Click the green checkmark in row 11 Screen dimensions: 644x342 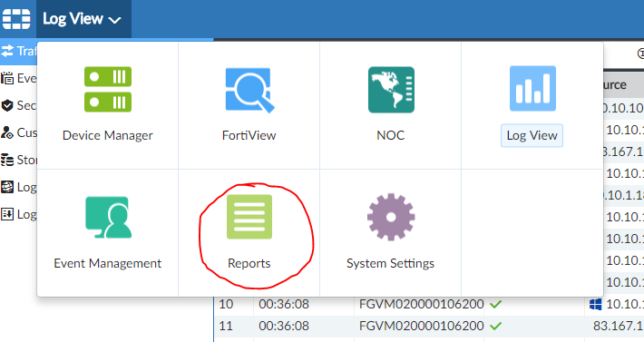pyautogui.click(x=496, y=326)
